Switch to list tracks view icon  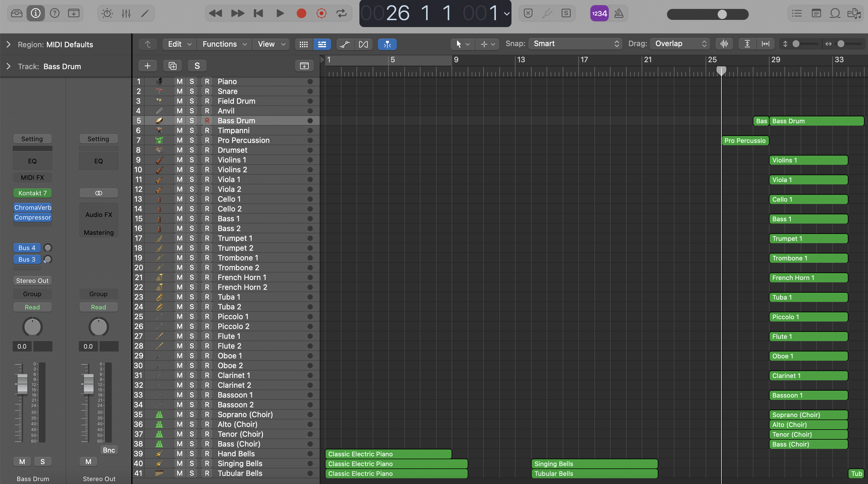click(x=322, y=44)
